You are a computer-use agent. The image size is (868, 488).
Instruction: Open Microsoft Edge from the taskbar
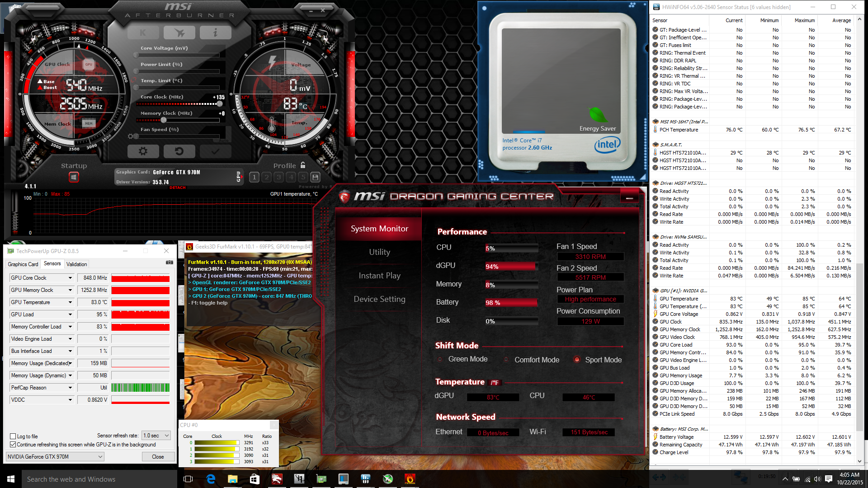pos(211,479)
